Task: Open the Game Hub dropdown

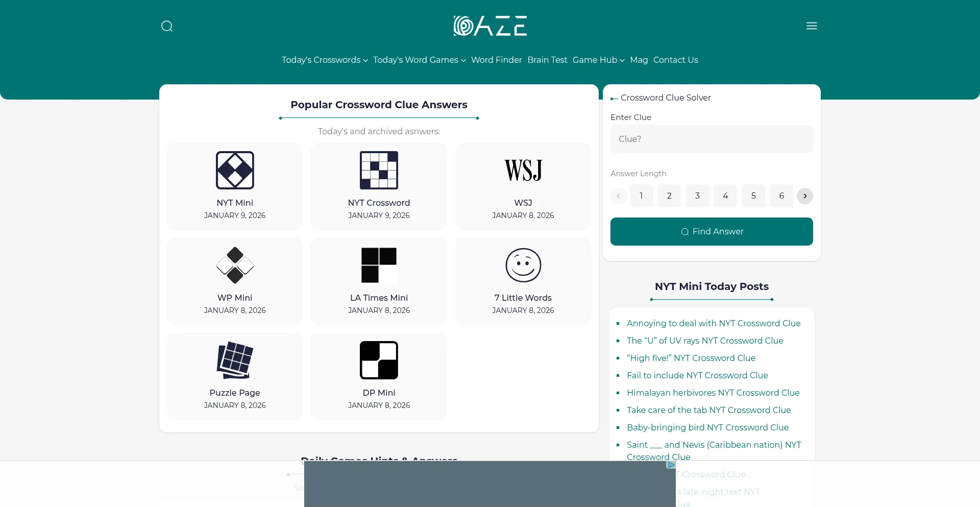Action: (598, 60)
